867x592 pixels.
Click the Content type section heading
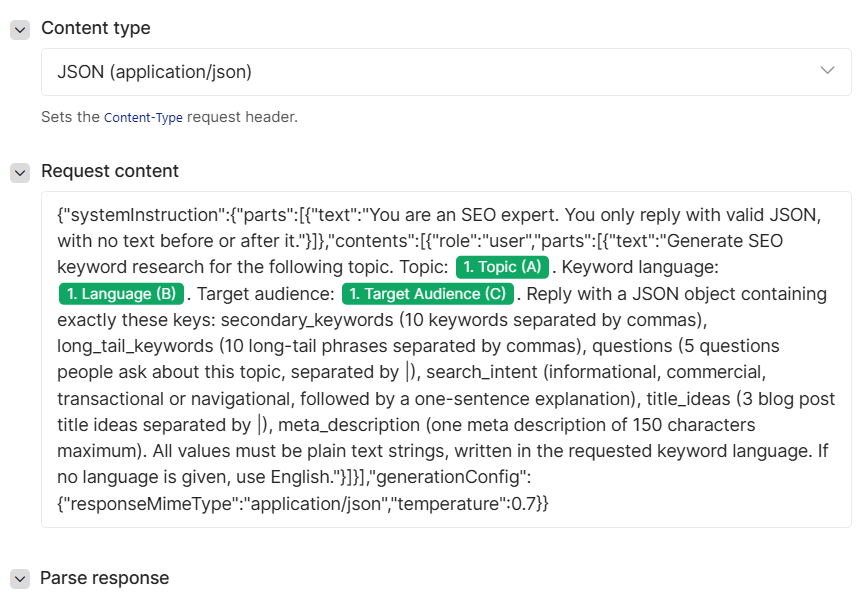[96, 28]
